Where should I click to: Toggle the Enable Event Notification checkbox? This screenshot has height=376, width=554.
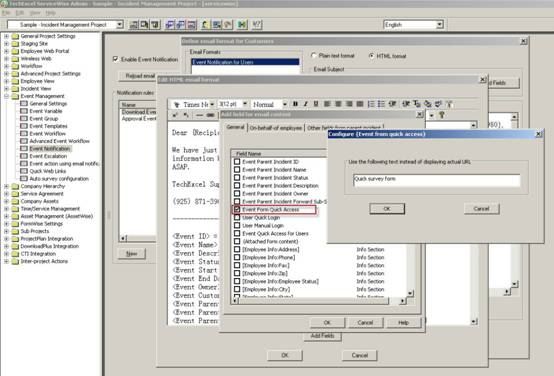116,59
